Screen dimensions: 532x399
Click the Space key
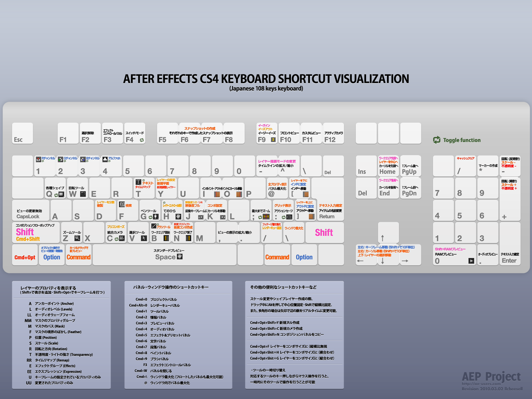(165, 255)
